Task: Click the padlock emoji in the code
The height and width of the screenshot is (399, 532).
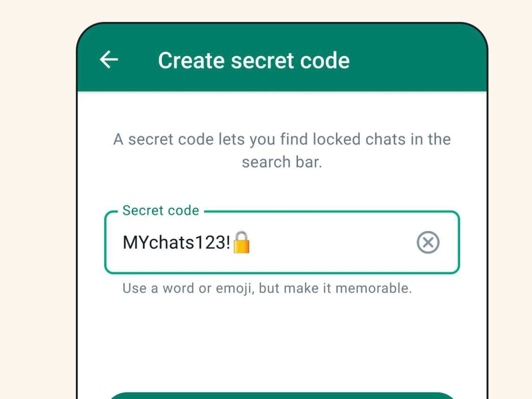Action: pyautogui.click(x=242, y=242)
